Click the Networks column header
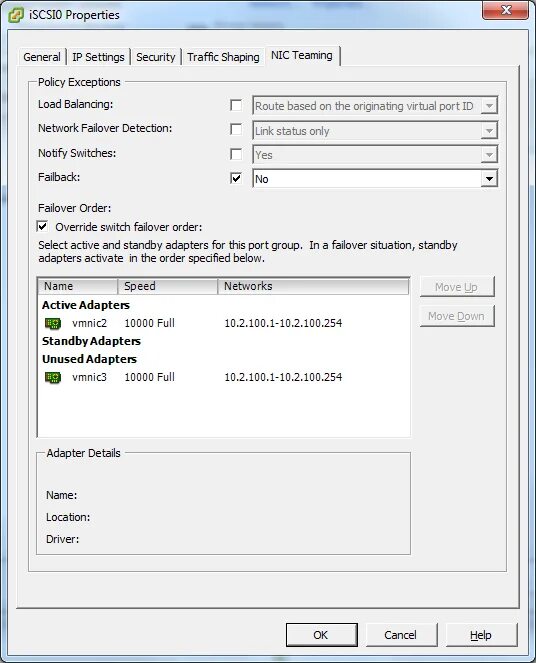 click(313, 286)
